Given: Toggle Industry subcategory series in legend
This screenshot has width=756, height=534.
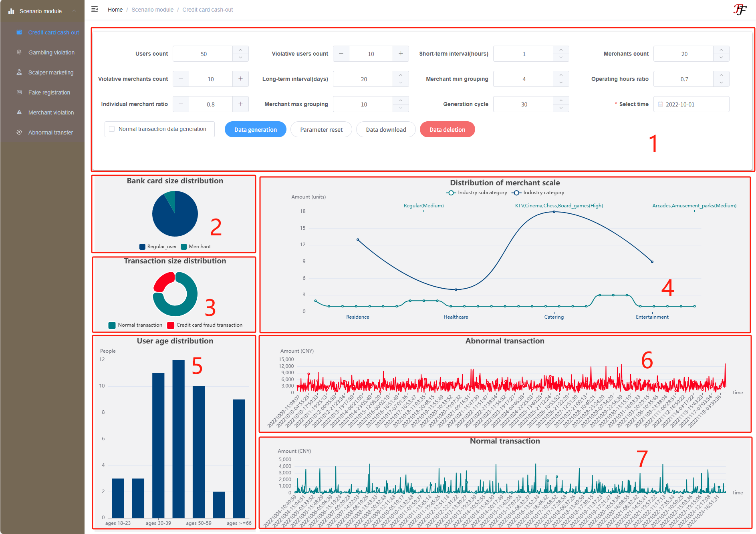Looking at the screenshot, I should tap(477, 193).
